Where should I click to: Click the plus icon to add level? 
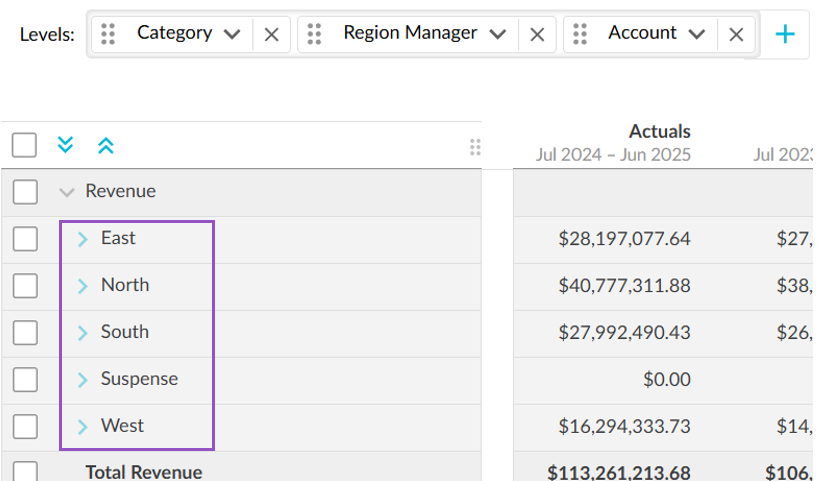(785, 34)
